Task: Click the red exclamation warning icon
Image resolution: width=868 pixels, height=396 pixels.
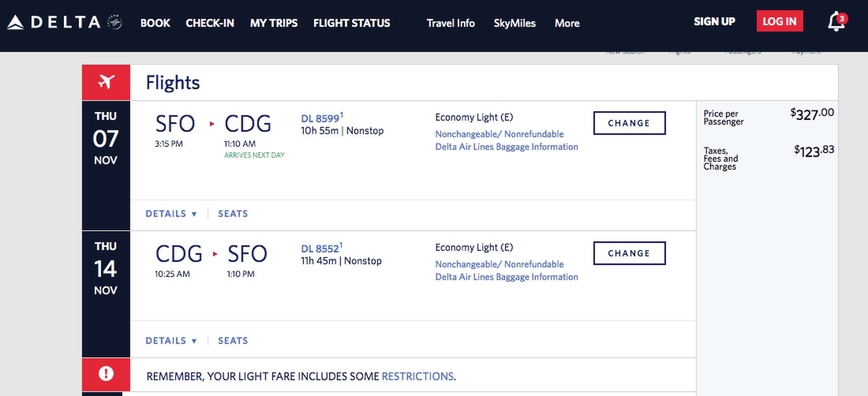Action: coord(106,374)
